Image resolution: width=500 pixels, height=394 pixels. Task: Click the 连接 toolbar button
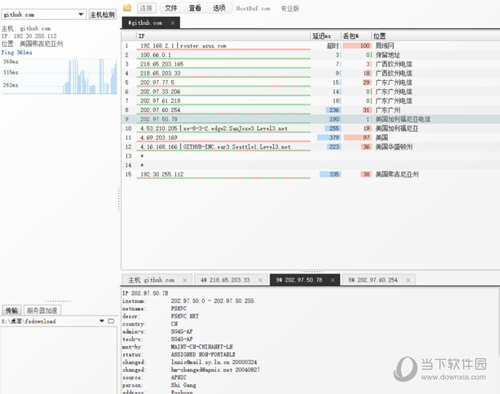pyautogui.click(x=147, y=8)
